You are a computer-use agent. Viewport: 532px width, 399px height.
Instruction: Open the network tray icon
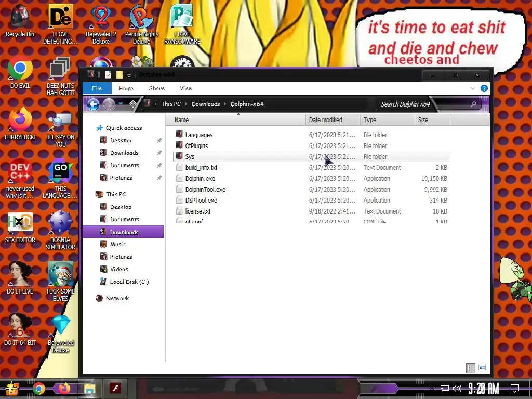445,389
